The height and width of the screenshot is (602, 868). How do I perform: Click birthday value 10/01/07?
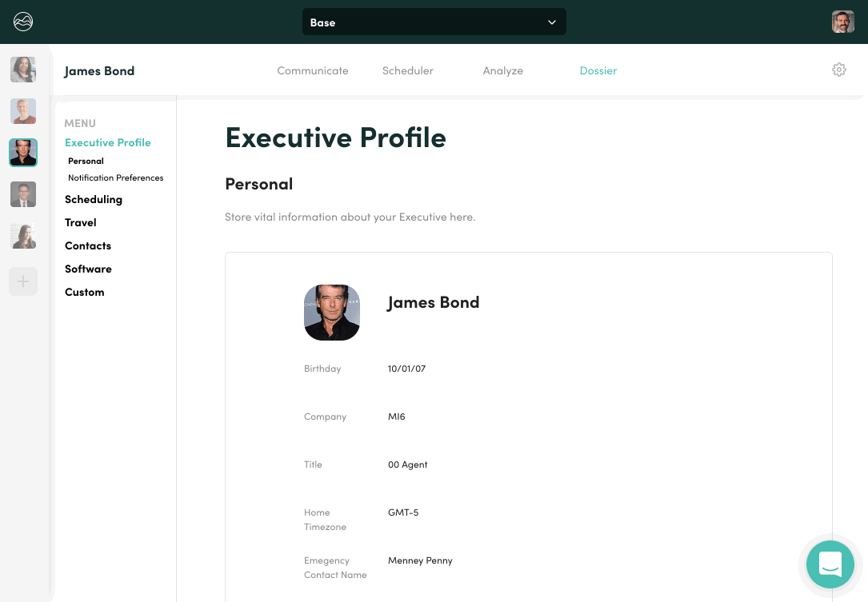[x=407, y=369]
